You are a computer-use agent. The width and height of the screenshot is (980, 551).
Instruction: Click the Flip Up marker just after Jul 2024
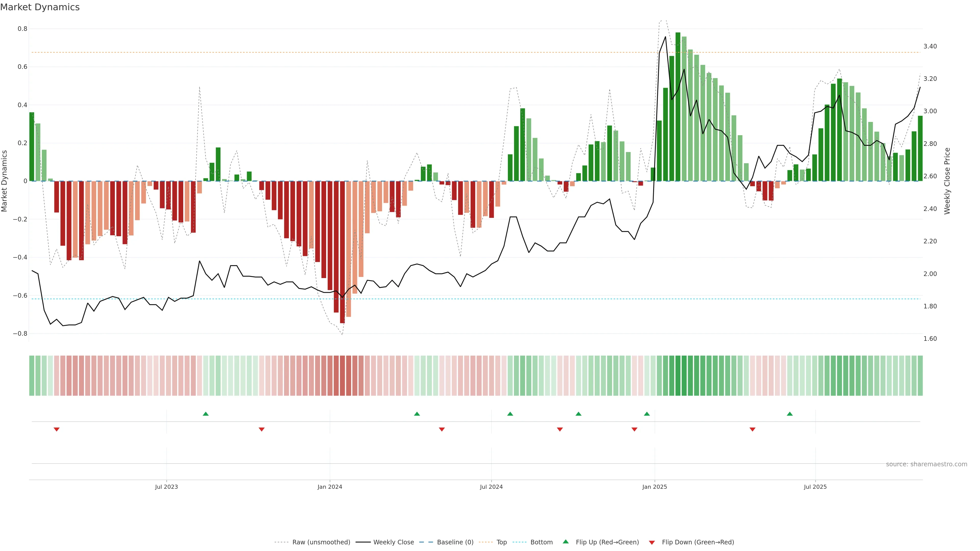pos(510,414)
